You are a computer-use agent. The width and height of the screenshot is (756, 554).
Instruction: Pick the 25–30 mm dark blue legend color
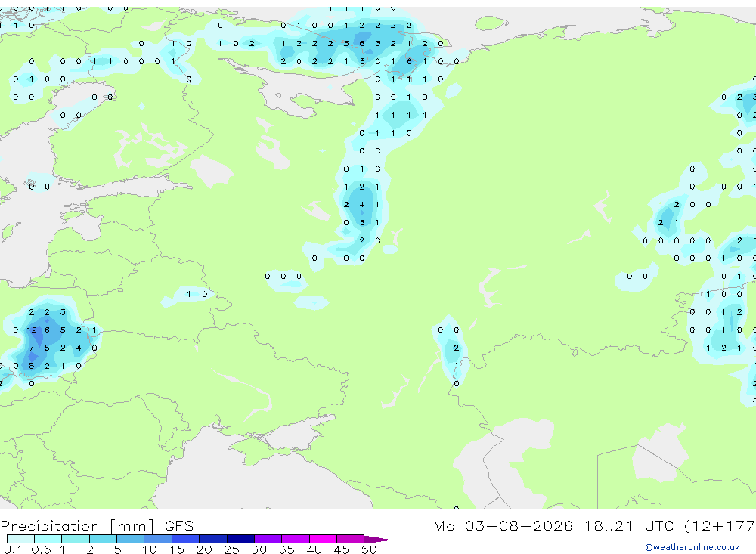pyautogui.click(x=240, y=539)
